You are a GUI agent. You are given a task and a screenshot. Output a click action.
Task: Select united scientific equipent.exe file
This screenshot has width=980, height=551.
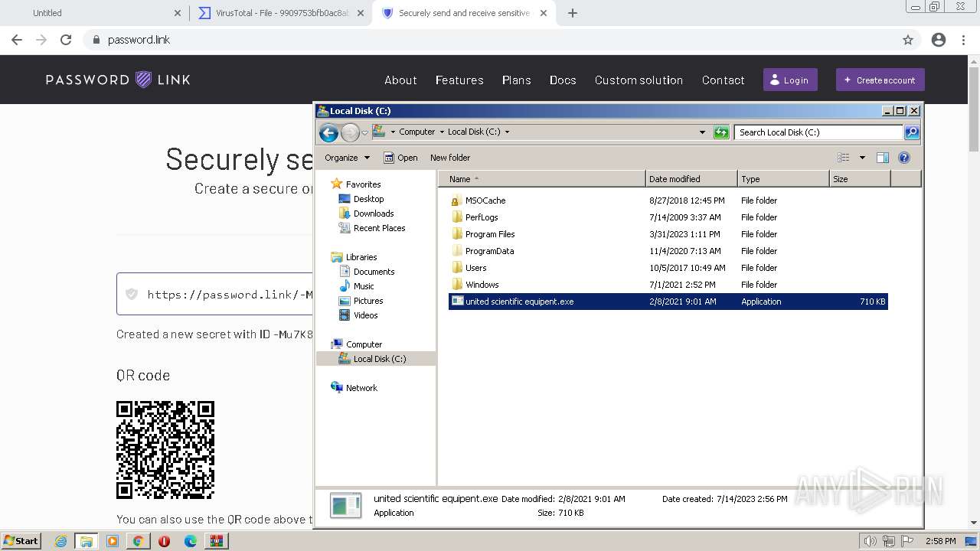click(668, 302)
